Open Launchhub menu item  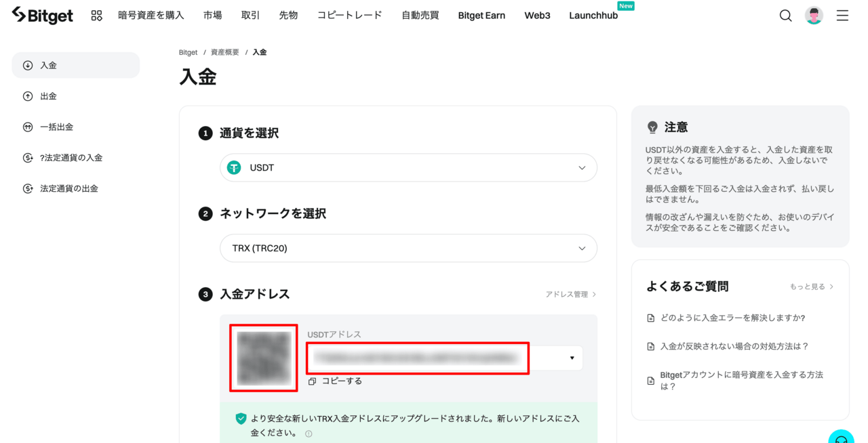click(x=593, y=15)
